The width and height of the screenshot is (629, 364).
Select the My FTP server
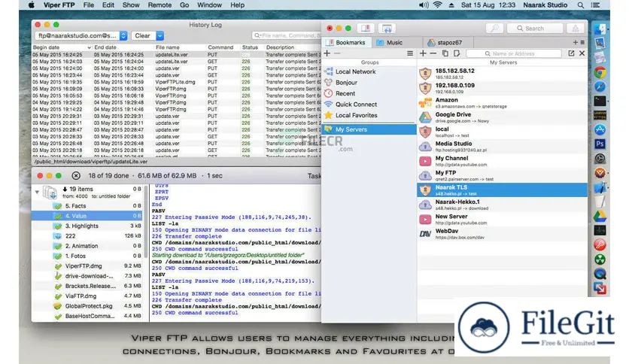503,175
